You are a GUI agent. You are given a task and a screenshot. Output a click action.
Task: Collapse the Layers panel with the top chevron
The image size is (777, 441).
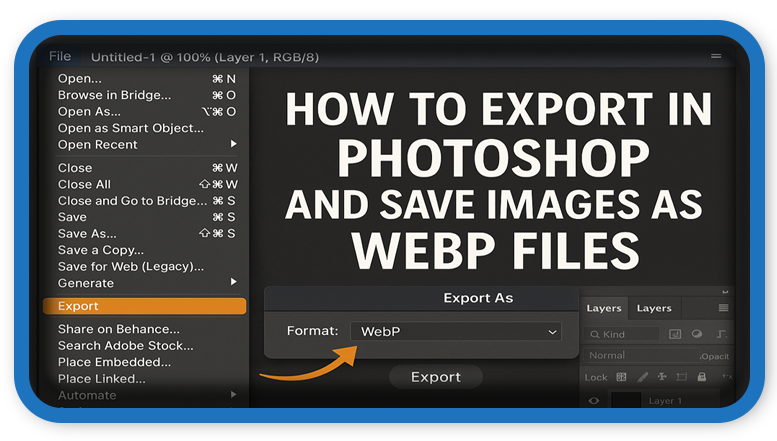click(x=725, y=292)
